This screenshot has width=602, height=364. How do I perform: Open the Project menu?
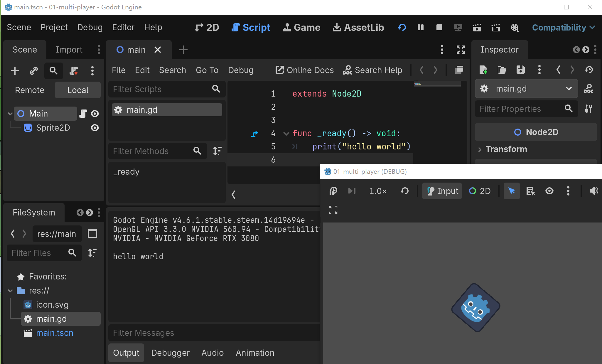pyautogui.click(x=54, y=27)
